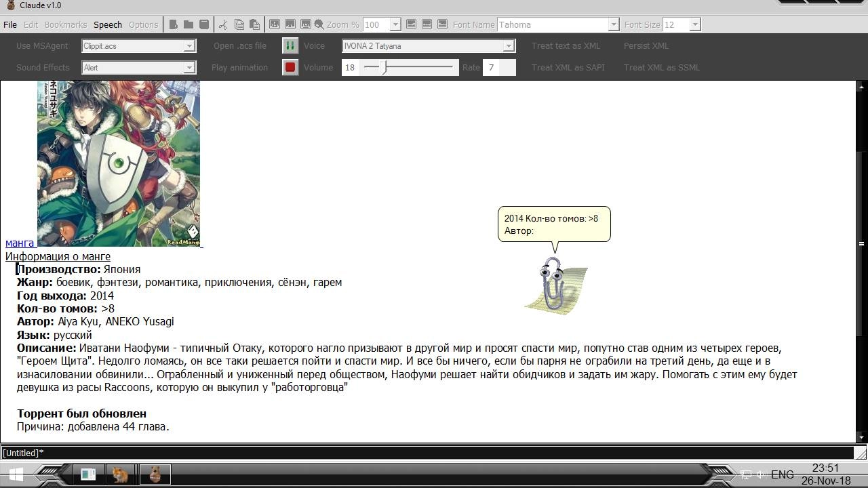The height and width of the screenshot is (488, 868).
Task: Click the text 'Производство:'
Action: point(58,269)
